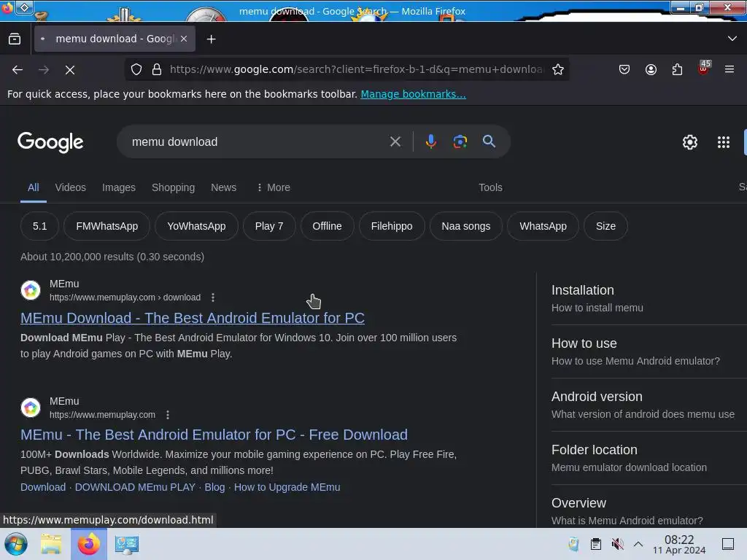Save the page to Pocket

[x=624, y=69]
